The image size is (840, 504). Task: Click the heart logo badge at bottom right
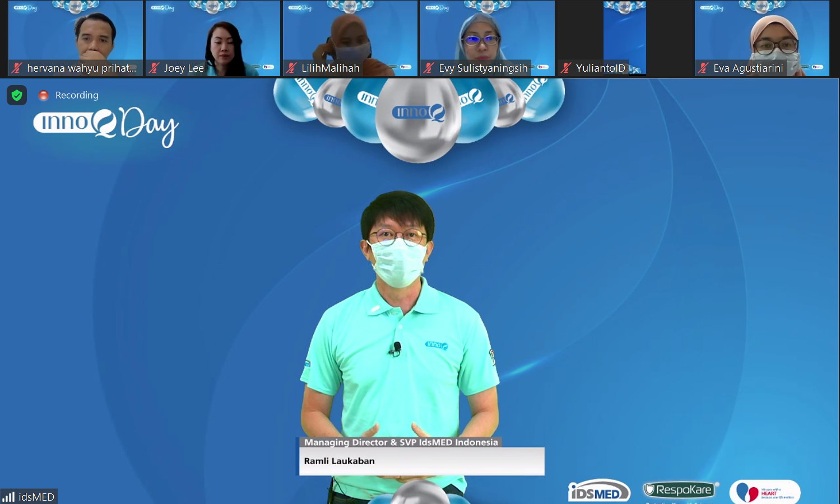[x=764, y=492]
